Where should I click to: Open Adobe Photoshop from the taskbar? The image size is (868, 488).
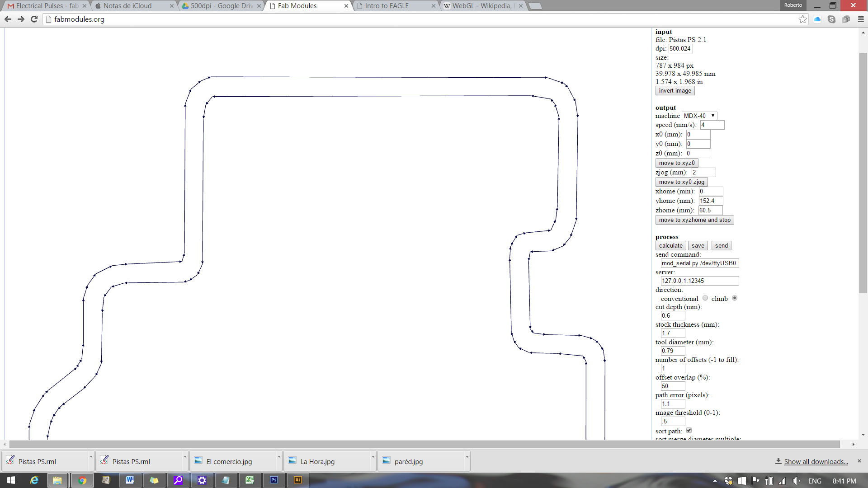(274, 480)
